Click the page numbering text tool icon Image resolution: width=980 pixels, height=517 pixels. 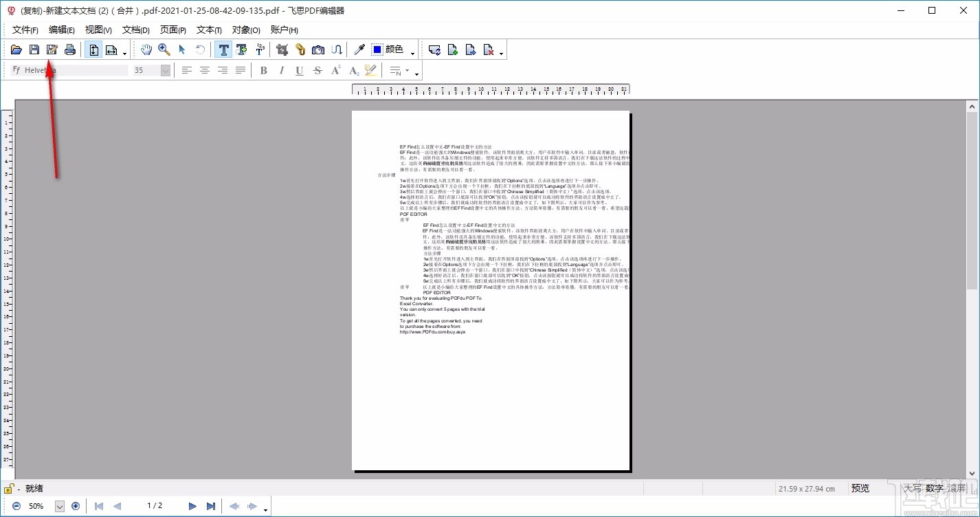tap(260, 49)
